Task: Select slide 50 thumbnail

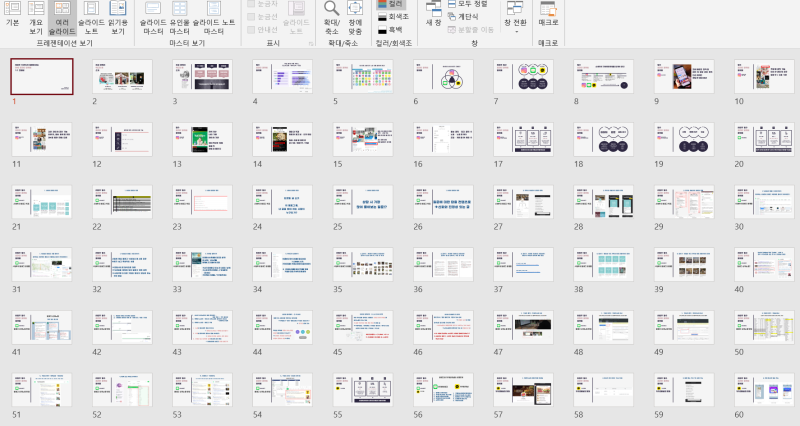Action: [764, 327]
